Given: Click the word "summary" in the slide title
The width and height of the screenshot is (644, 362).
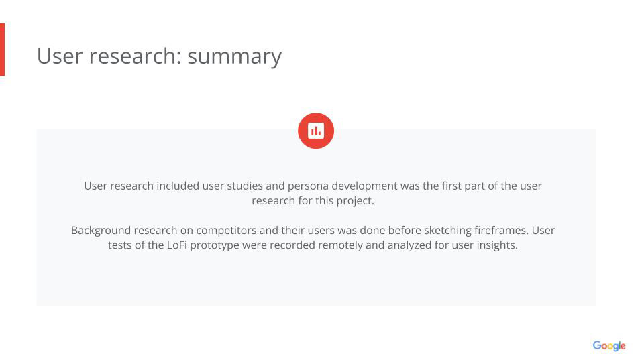Looking at the screenshot, I should (234, 56).
